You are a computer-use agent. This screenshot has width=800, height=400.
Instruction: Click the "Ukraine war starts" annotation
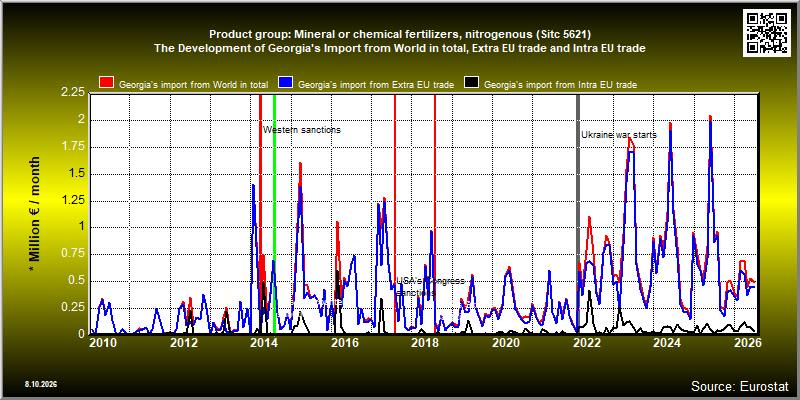pos(619,135)
